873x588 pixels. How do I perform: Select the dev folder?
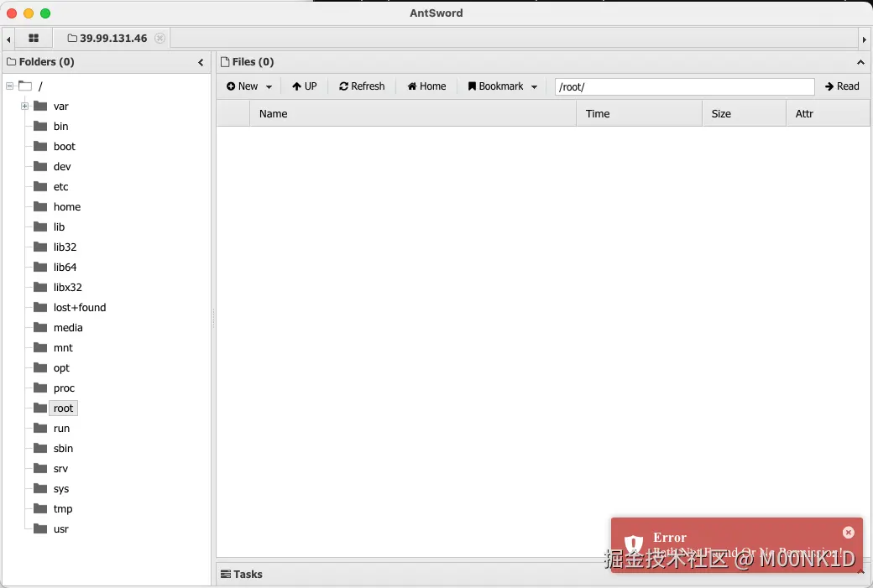click(62, 166)
